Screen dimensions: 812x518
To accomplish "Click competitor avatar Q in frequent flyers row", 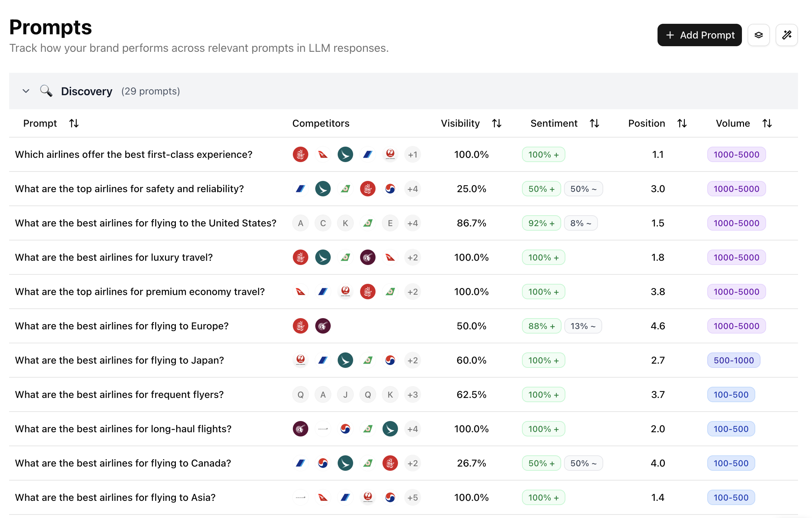I will pos(301,394).
